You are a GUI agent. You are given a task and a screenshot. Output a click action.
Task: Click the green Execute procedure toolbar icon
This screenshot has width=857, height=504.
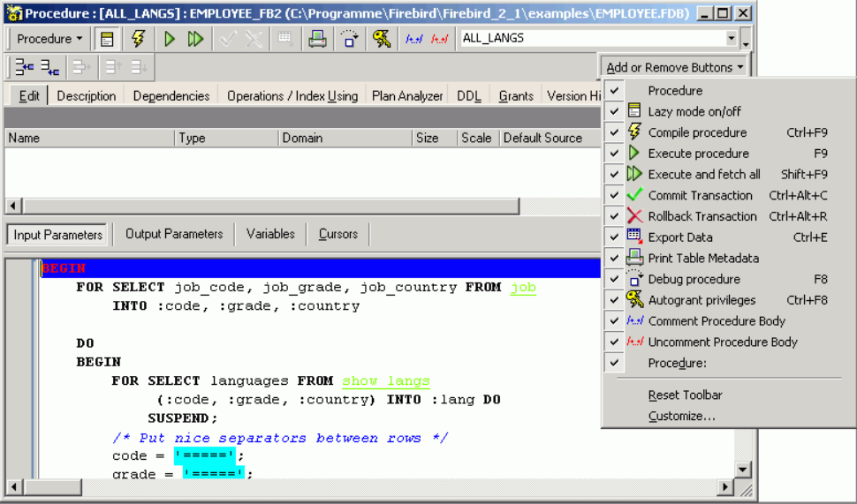pyautogui.click(x=170, y=39)
